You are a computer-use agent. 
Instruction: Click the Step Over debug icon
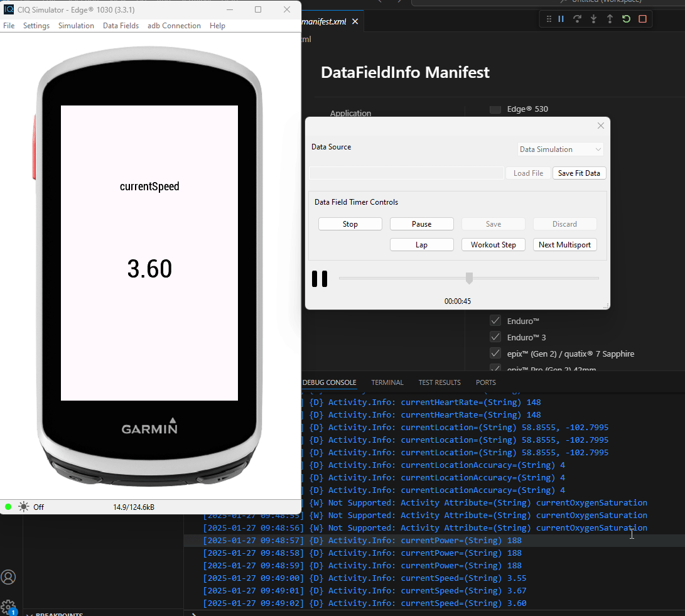click(x=577, y=19)
